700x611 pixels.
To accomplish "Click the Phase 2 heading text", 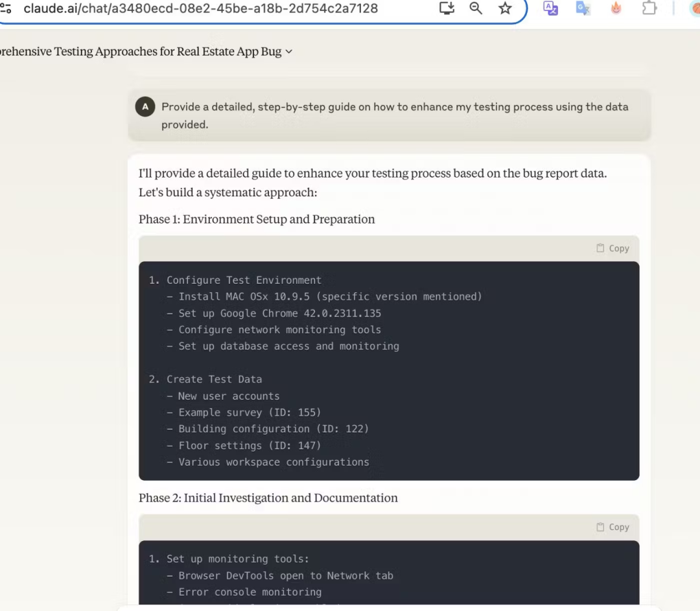I will pos(268,498).
